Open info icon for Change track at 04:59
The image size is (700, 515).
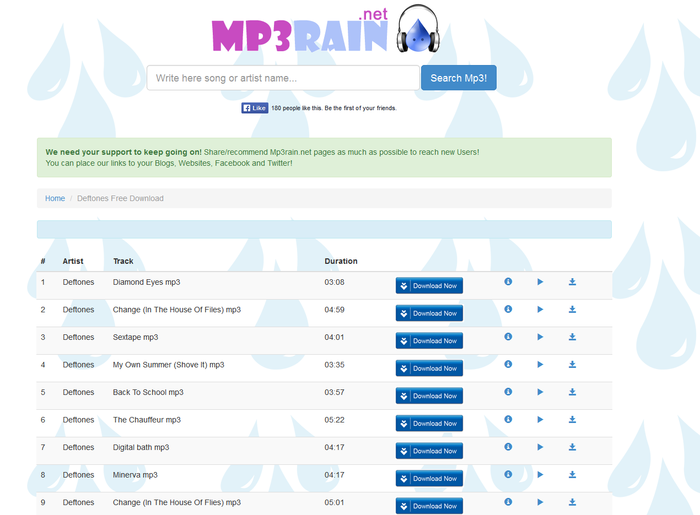click(508, 309)
